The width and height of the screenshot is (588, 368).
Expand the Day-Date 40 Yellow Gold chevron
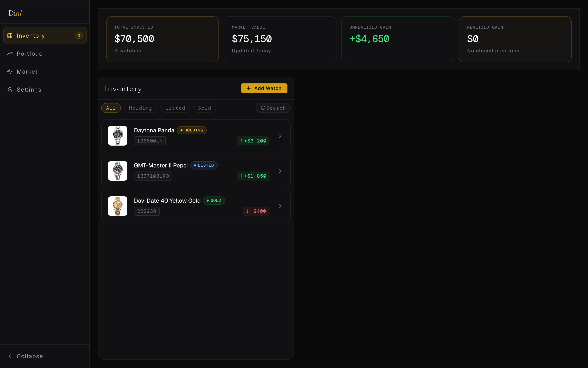click(280, 206)
